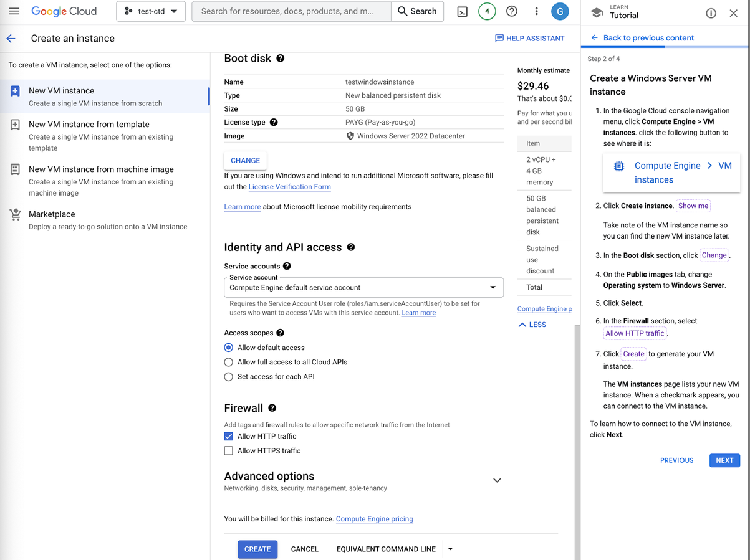Activate Cloud Shell terminal icon
This screenshot has height=560, width=750.
(462, 11)
